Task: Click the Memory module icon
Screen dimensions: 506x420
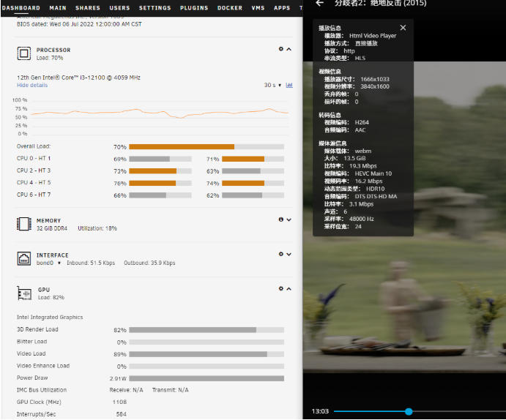Action: [24, 224]
